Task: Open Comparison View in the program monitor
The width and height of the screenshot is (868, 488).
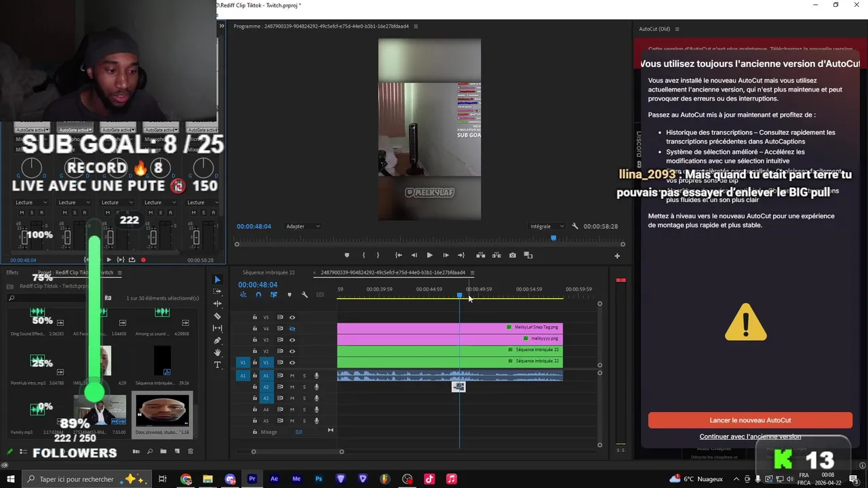Action: [528, 256]
